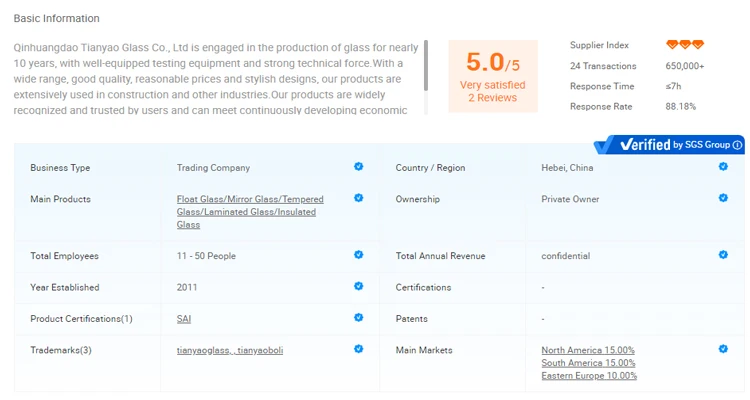Click the verified checkmark beside Private Owner

point(723,198)
